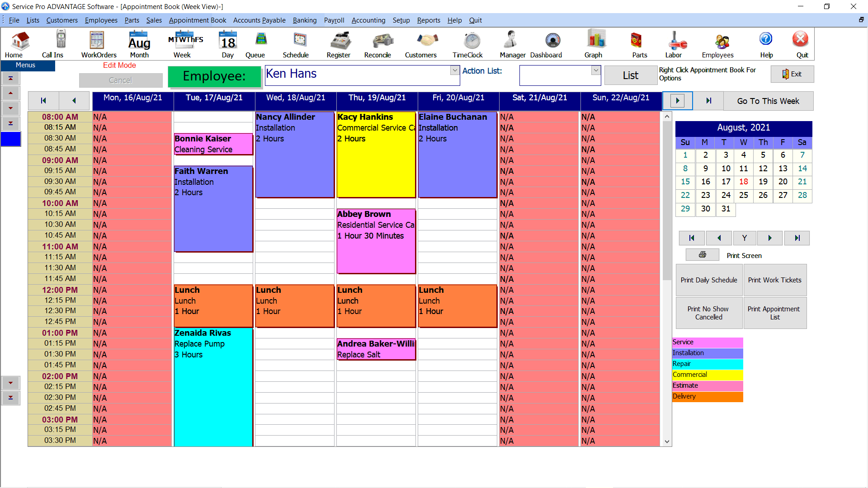868x488 pixels.
Task: Go to last month in mini calendar
Action: click(797, 238)
